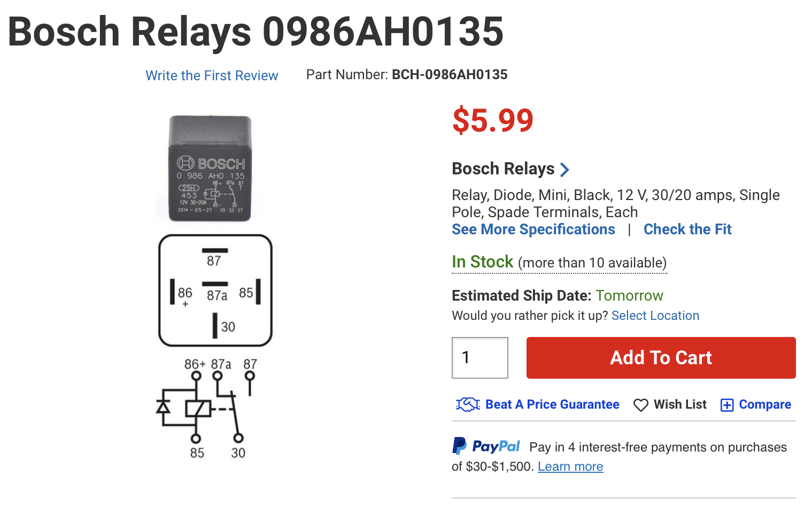This screenshot has height=506, width=812.
Task: Choose Select Location for pickup
Action: 655,316
